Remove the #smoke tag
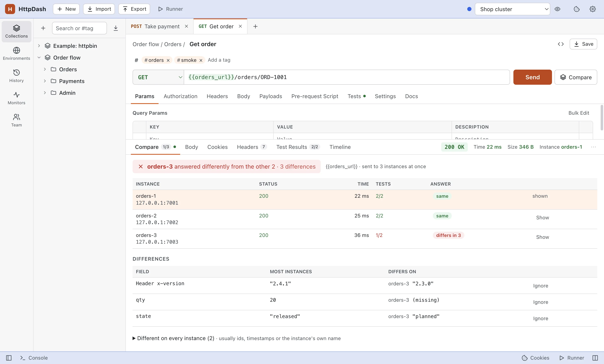 [x=201, y=60]
